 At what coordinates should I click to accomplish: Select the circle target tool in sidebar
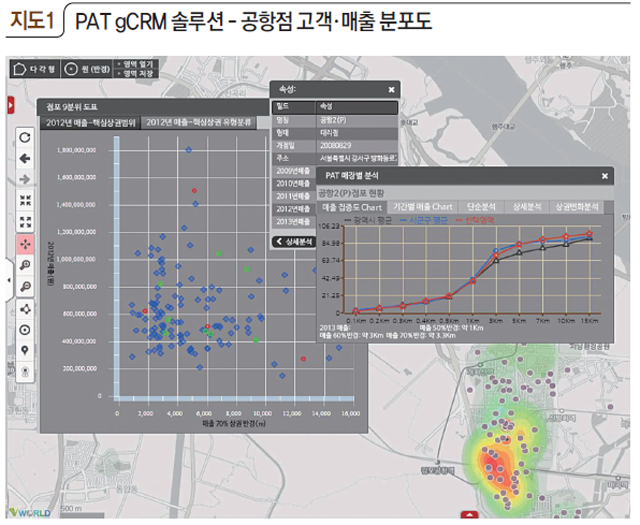coord(25,330)
